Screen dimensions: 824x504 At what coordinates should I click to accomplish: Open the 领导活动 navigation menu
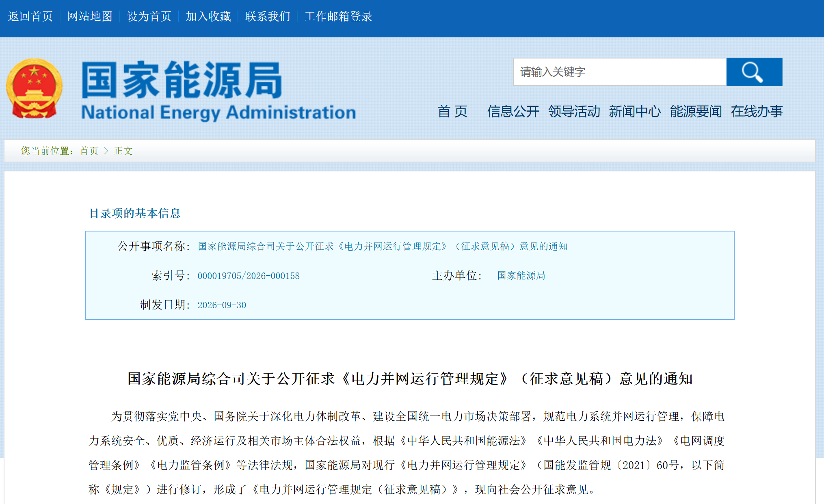click(574, 111)
